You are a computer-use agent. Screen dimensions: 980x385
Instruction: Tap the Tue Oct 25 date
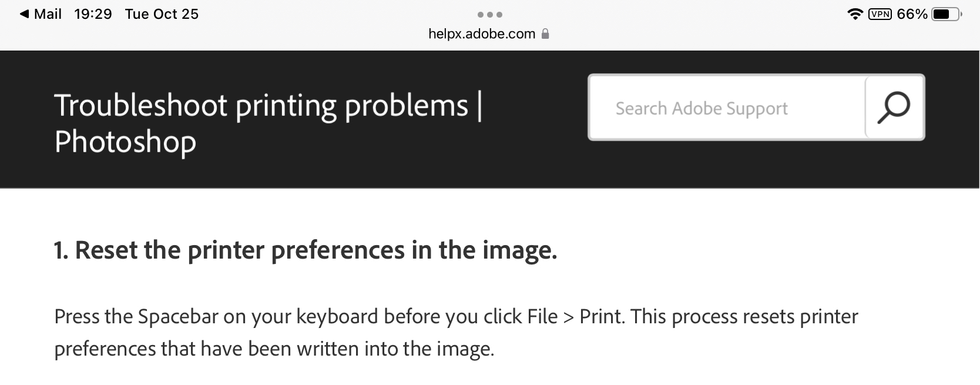click(x=162, y=14)
